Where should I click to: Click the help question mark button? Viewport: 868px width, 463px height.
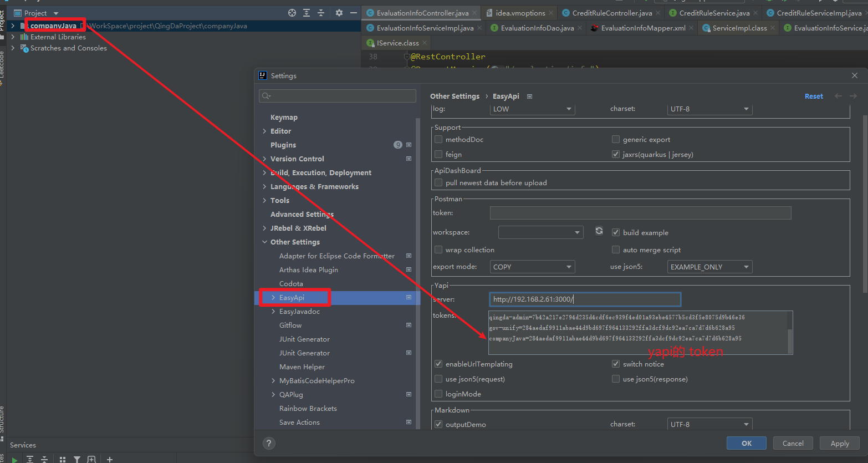[269, 443]
